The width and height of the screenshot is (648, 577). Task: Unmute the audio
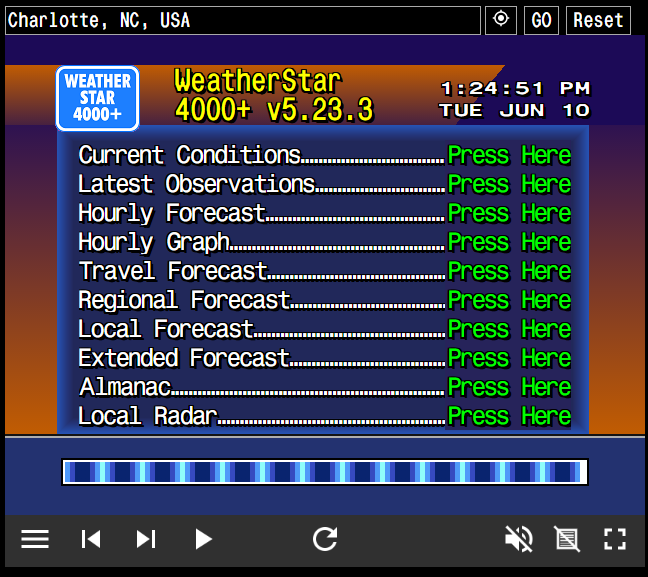(x=519, y=539)
